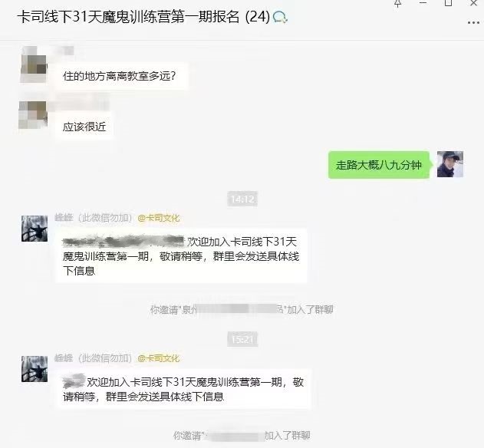Minimize the WeChat chat window
The width and height of the screenshot is (484, 448).
point(423,3)
